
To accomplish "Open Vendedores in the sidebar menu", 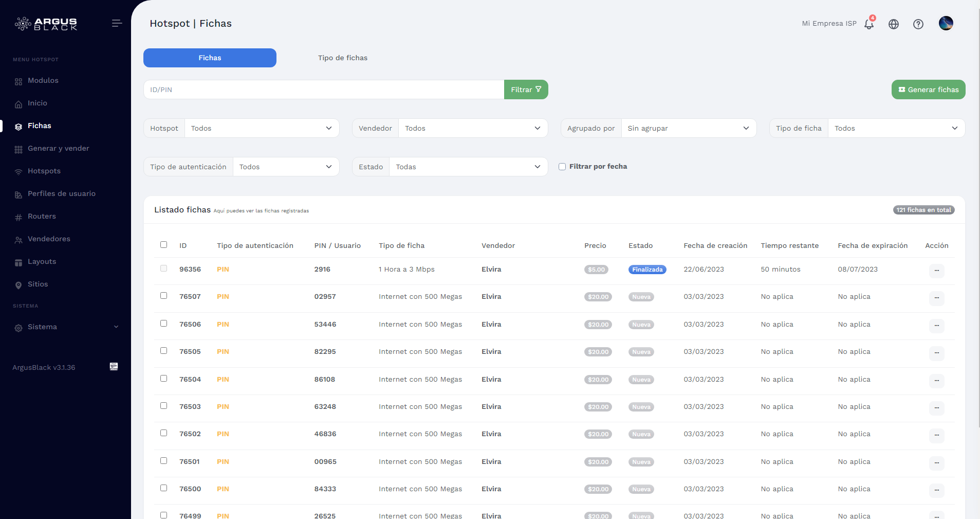I will point(49,239).
